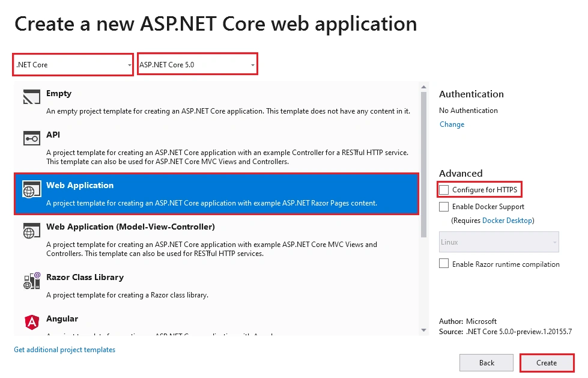This screenshot has width=588, height=378.
Task: Toggle Enable Razor runtime compilation
Action: [444, 263]
